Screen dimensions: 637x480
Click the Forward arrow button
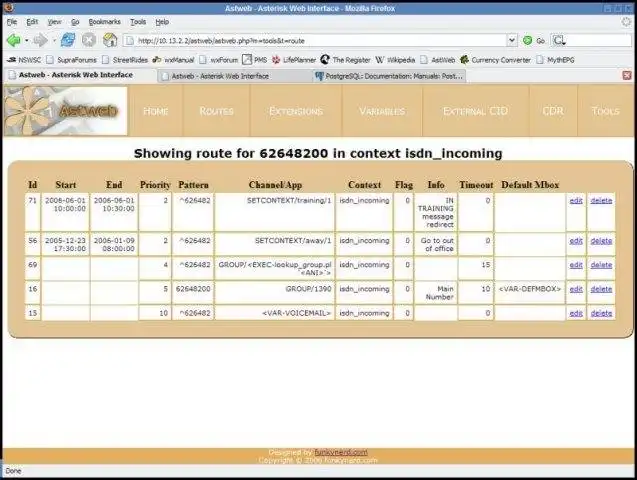(41, 40)
